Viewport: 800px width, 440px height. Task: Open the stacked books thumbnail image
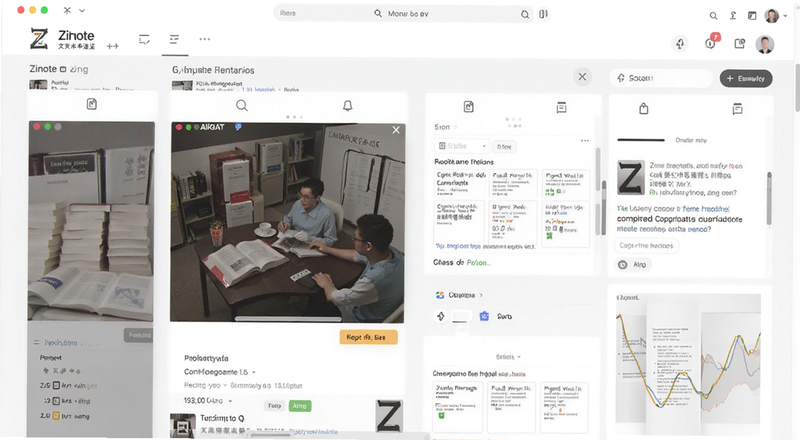click(91, 221)
